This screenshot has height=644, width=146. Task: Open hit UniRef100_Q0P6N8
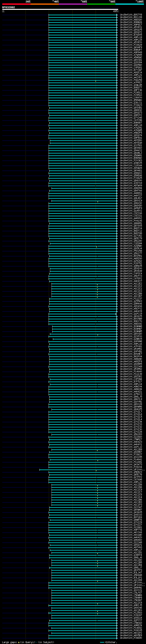pyautogui.click(x=131, y=342)
